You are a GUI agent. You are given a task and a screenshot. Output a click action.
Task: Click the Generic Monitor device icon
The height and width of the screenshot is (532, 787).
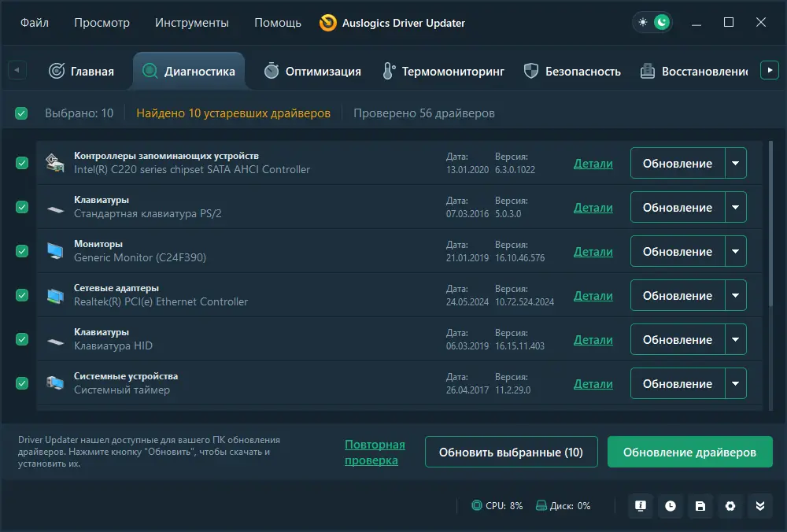coord(55,252)
